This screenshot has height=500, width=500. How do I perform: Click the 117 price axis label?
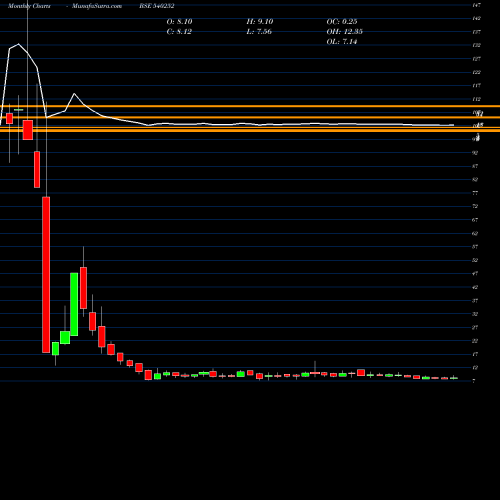point(476,86)
